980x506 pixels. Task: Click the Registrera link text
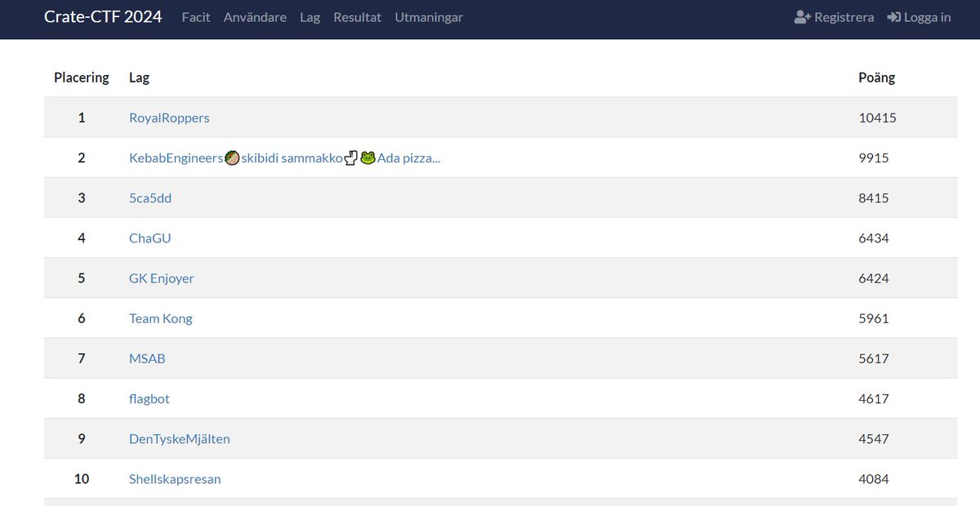tap(844, 17)
